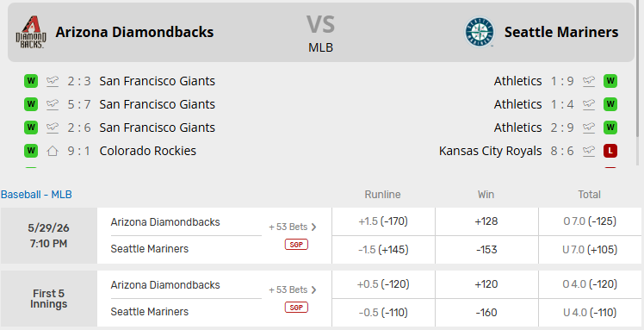Pick the Over 7.0 (-125) total
This screenshot has height=330, width=644.
(590, 221)
